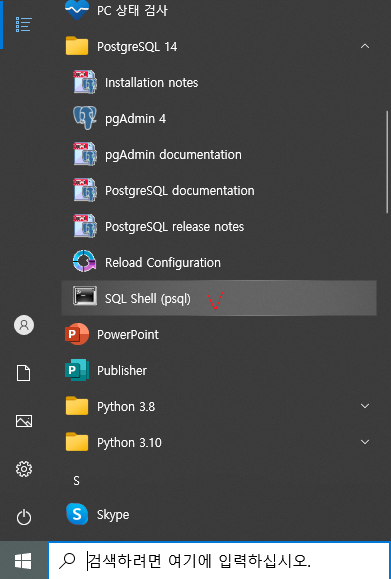Click the Python 3.8 folder icon
This screenshot has width=391, height=579.
click(x=77, y=406)
